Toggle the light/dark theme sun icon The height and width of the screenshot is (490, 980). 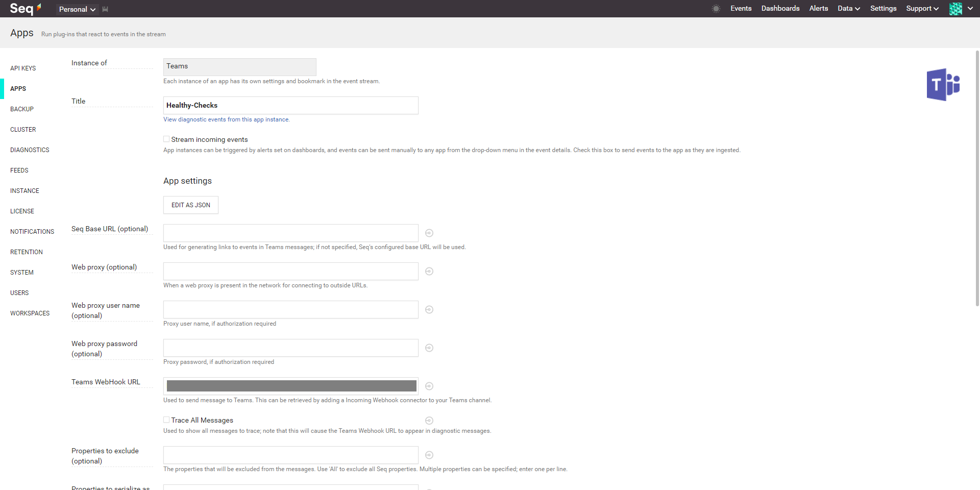pyautogui.click(x=716, y=9)
